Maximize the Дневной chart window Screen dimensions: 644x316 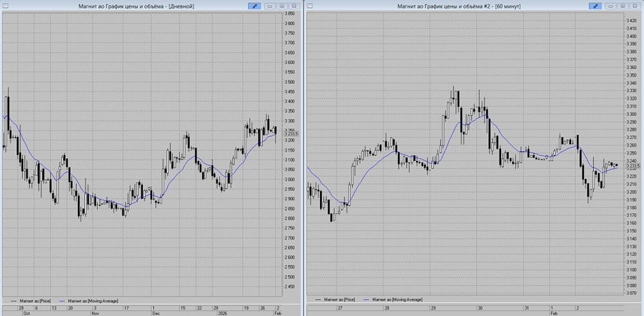(282, 6)
